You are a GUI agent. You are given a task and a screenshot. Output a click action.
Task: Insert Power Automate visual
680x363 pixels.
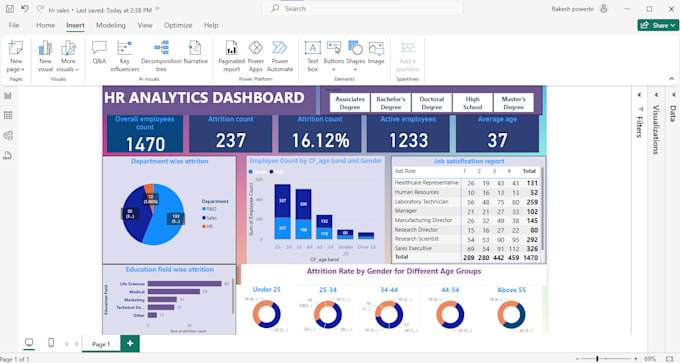pos(280,56)
